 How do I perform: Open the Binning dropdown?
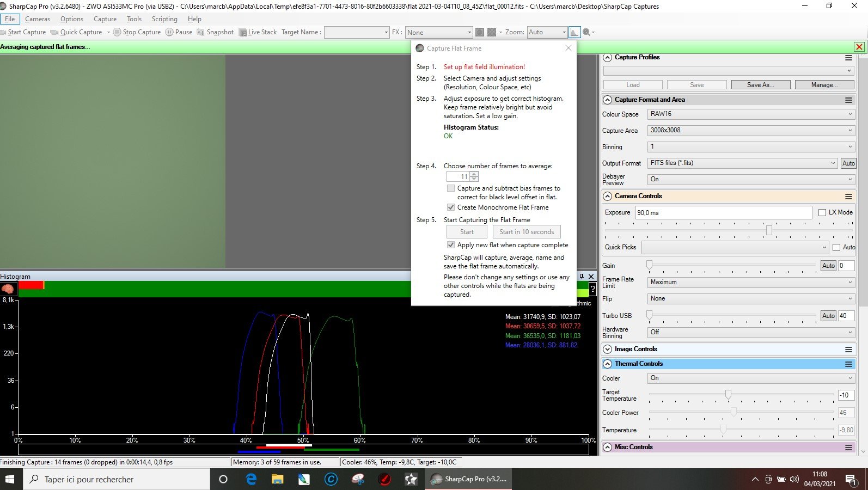[751, 147]
